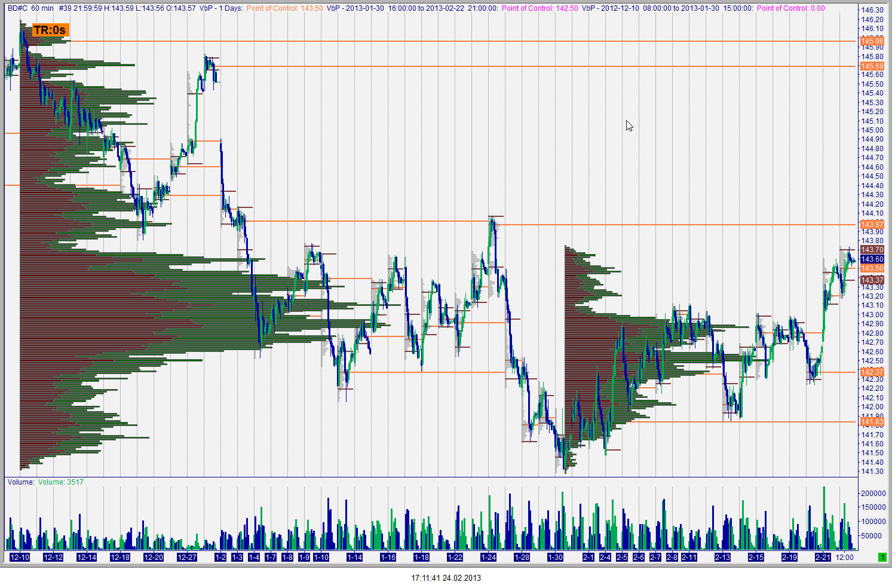Jump to the 1-3 date label
The height and width of the screenshot is (588, 892).
(x=237, y=557)
